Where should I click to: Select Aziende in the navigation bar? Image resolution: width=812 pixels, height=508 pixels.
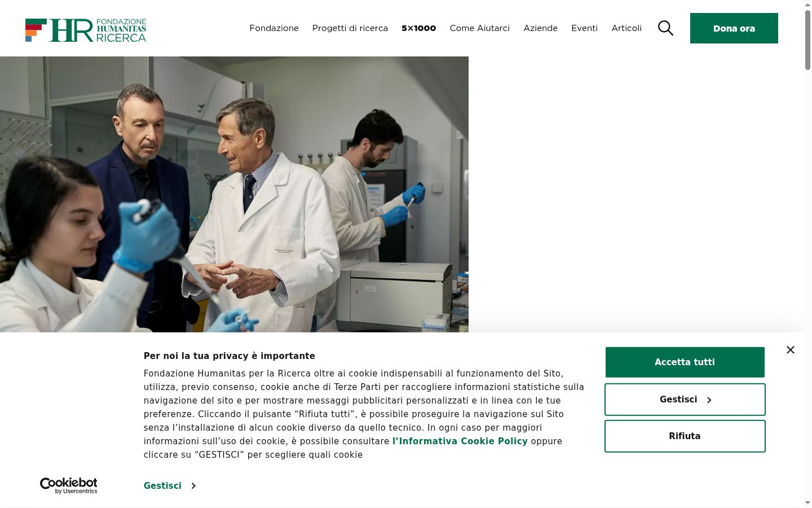click(x=541, y=28)
